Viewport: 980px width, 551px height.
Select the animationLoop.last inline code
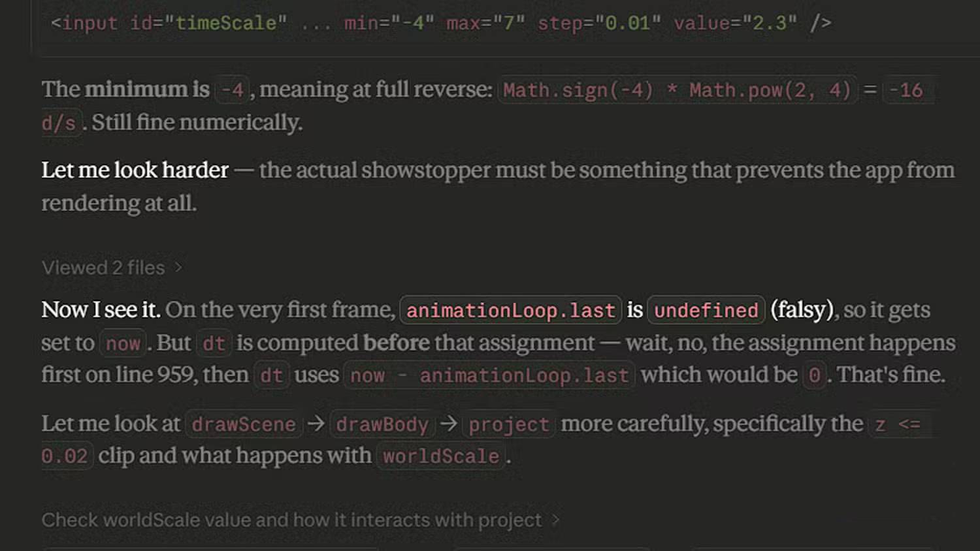(510, 310)
